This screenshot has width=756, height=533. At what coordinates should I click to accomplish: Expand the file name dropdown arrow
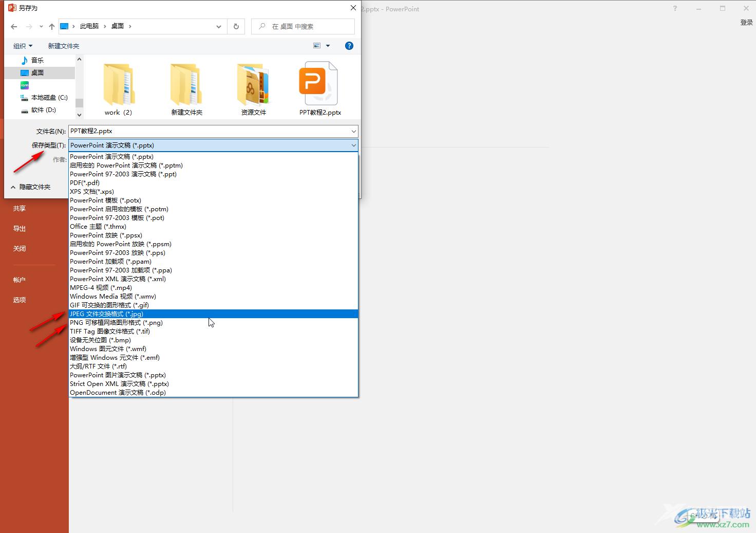(354, 131)
